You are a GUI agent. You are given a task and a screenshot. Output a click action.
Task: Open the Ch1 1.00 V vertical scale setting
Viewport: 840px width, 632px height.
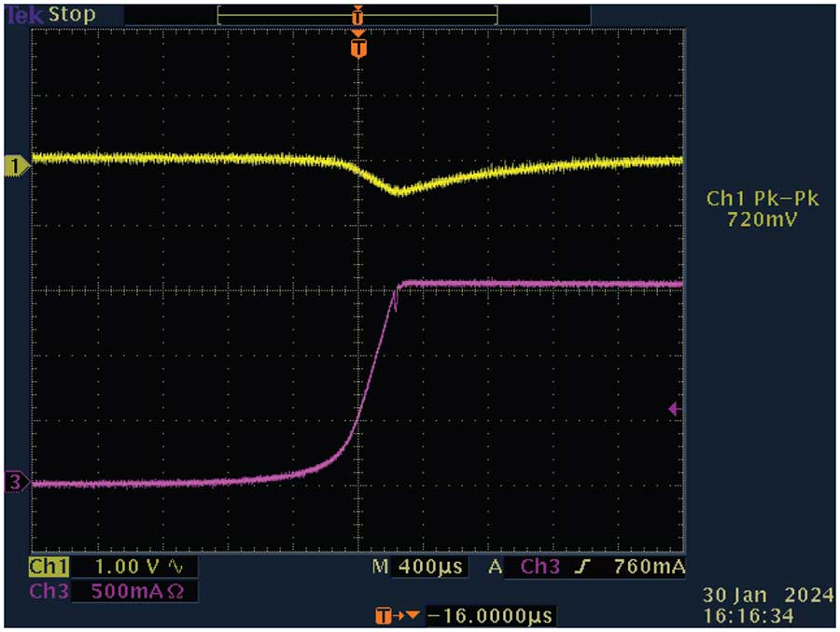coord(130,568)
